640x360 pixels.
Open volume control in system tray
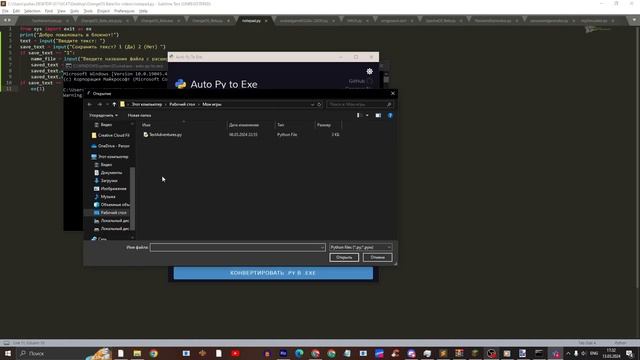(x=584, y=353)
